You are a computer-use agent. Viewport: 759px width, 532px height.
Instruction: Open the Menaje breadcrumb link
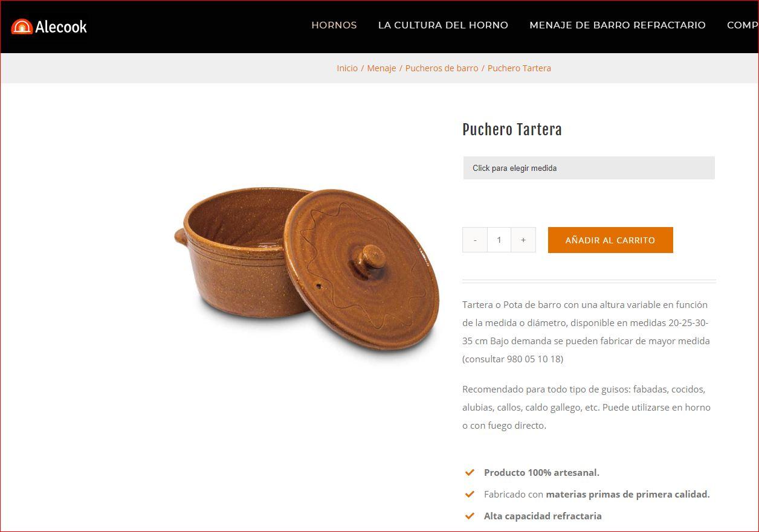click(381, 68)
